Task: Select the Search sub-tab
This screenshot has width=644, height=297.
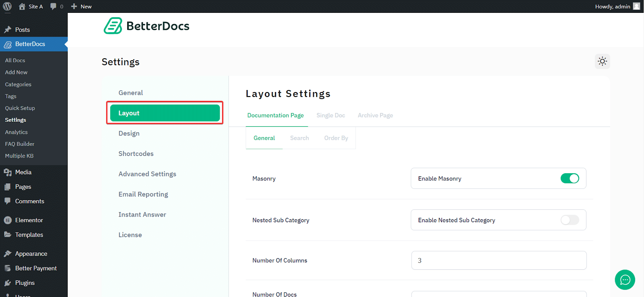Action: click(x=299, y=138)
